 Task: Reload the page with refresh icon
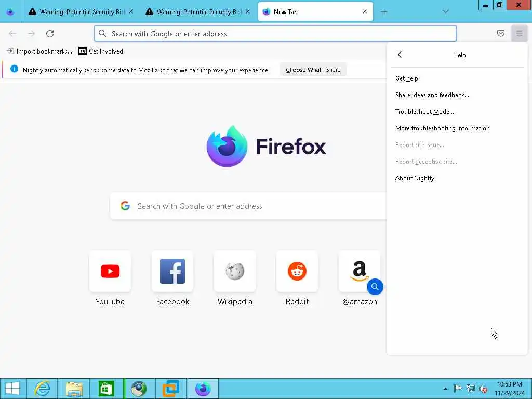tap(50, 34)
